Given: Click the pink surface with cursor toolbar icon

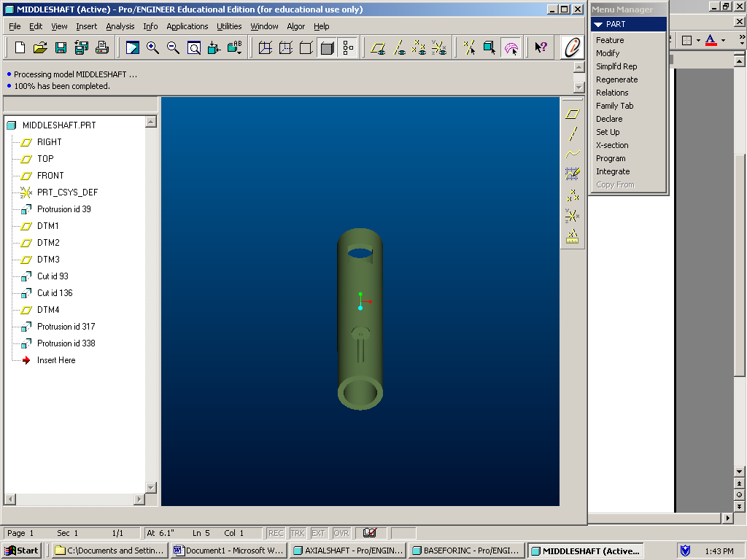Looking at the screenshot, I should point(511,47).
